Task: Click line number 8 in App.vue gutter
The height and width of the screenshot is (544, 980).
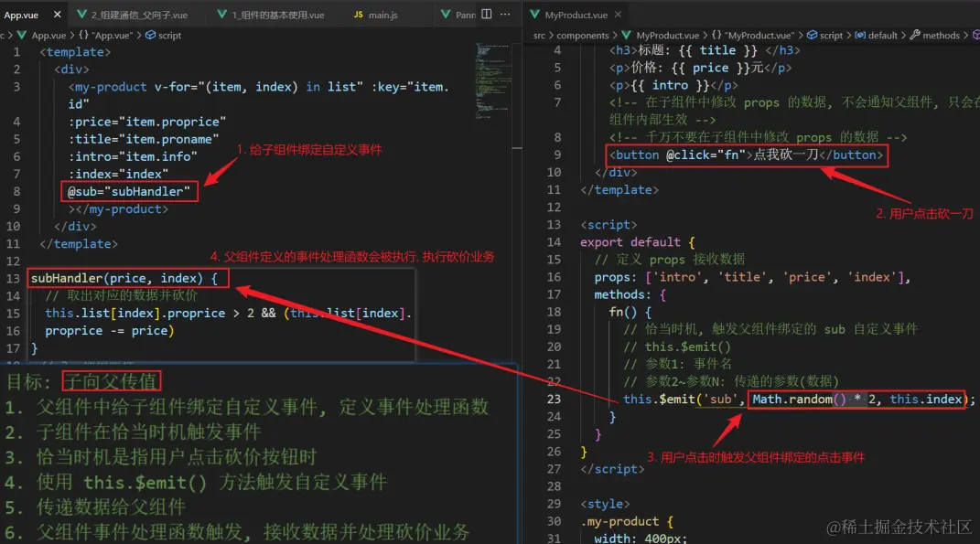Action: click(x=16, y=192)
